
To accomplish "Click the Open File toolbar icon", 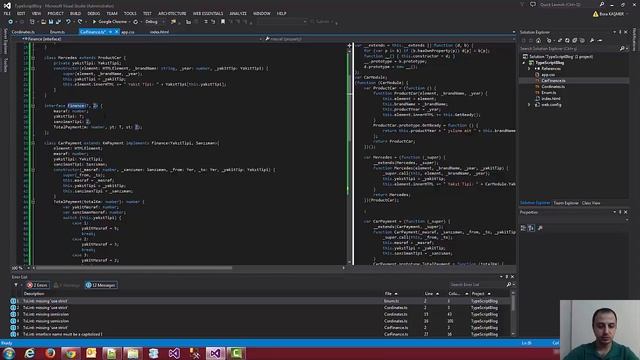I will pos(43,22).
